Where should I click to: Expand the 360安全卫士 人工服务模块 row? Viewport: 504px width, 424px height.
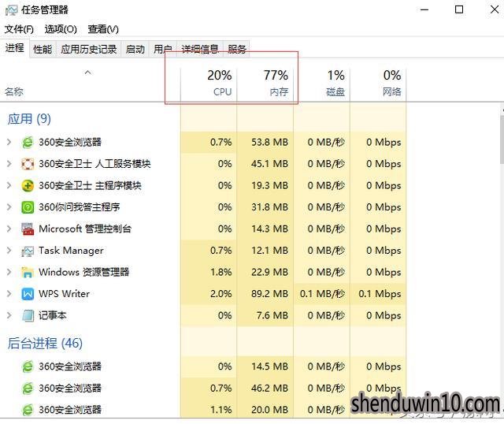click(9, 164)
